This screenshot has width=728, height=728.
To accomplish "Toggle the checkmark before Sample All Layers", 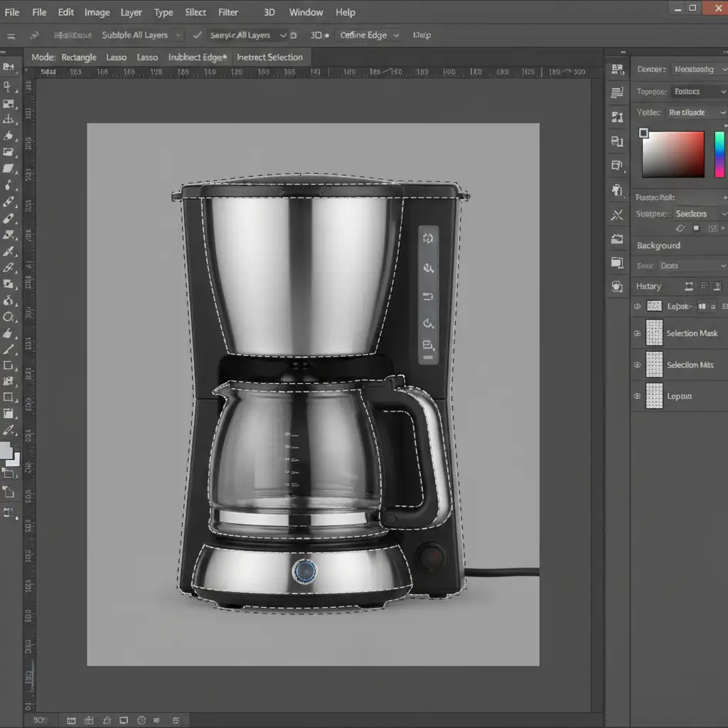I will [198, 35].
